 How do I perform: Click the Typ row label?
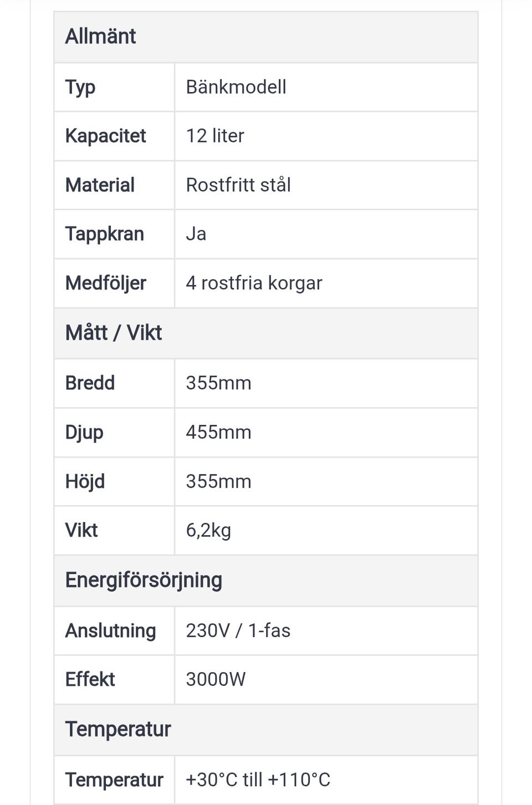(x=80, y=87)
